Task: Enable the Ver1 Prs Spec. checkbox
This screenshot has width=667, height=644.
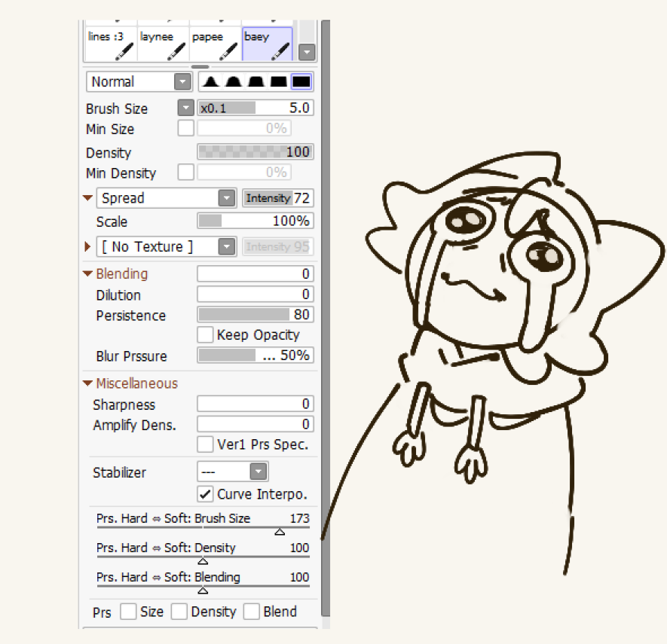Action: pos(205,444)
